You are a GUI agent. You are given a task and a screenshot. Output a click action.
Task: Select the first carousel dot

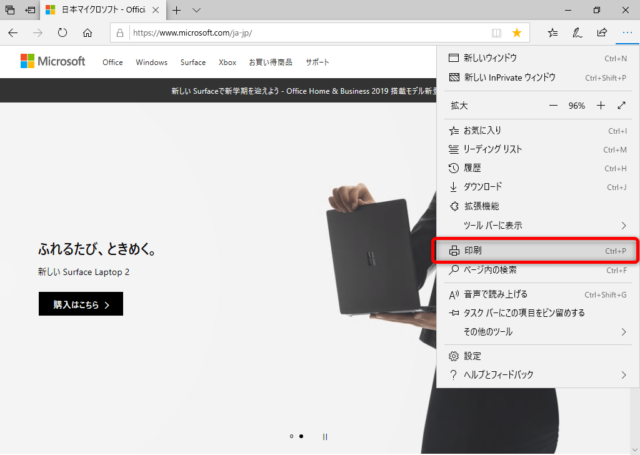pos(291,436)
